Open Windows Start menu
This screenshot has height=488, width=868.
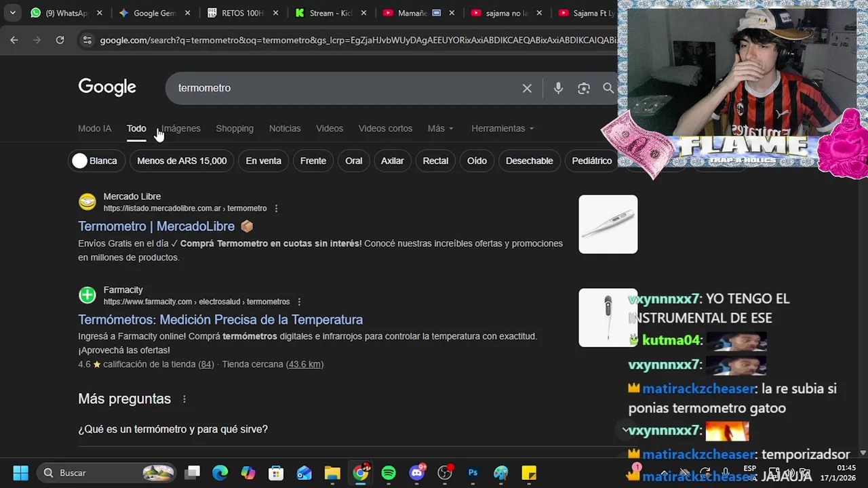(x=20, y=472)
